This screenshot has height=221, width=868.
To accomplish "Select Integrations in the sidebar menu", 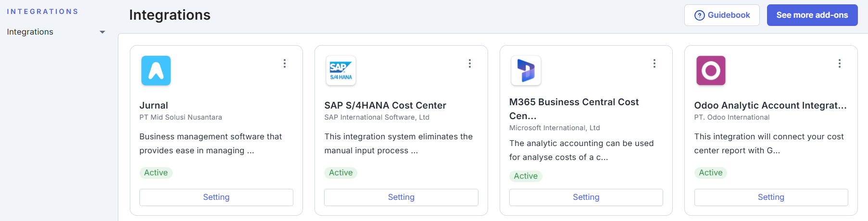I will coord(30,32).
